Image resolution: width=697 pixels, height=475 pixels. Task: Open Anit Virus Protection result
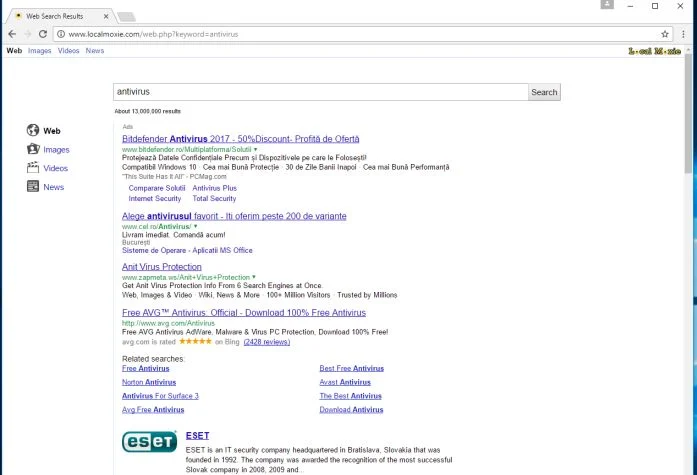162,267
